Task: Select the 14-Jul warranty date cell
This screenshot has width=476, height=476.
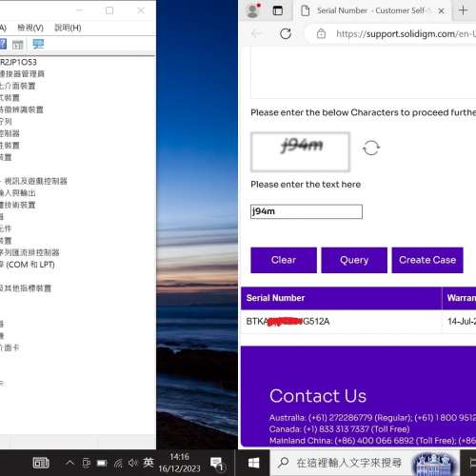Action: coord(459,322)
